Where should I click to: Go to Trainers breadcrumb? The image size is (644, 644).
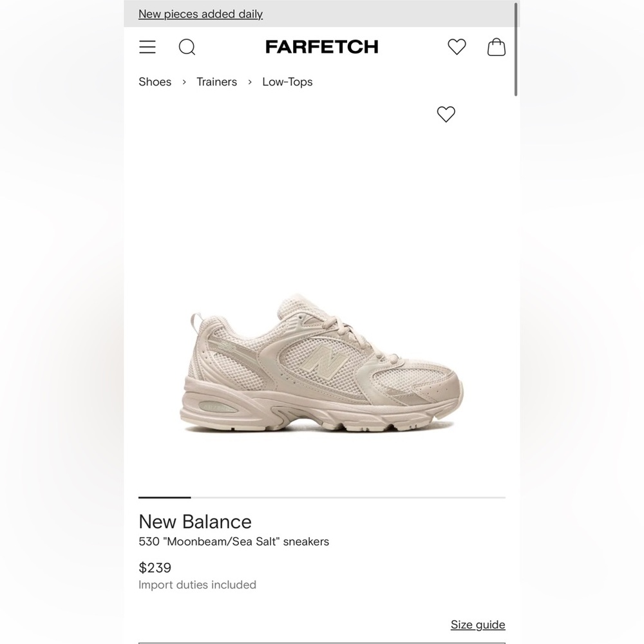click(x=216, y=82)
